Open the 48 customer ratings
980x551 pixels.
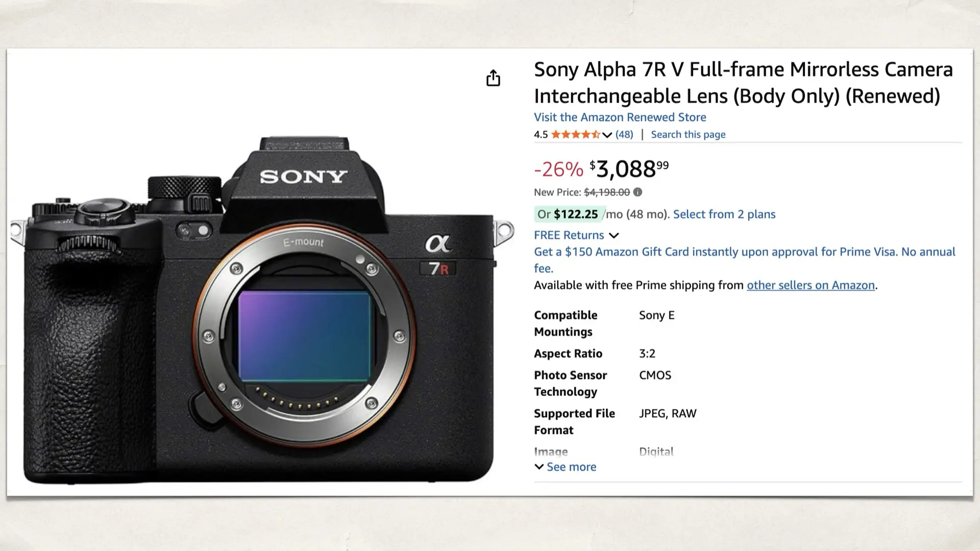(624, 134)
